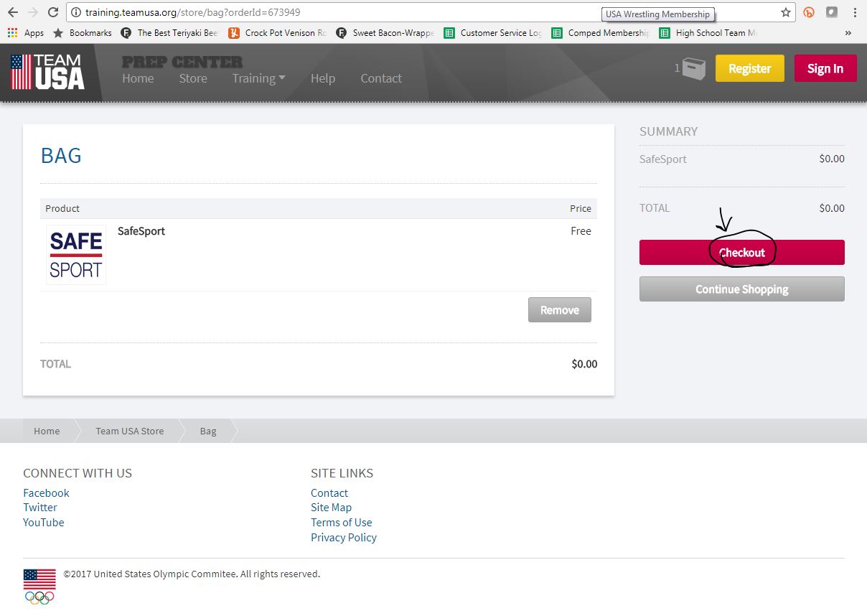The width and height of the screenshot is (867, 616).
Task: Click the yellow Register button
Action: 749,68
